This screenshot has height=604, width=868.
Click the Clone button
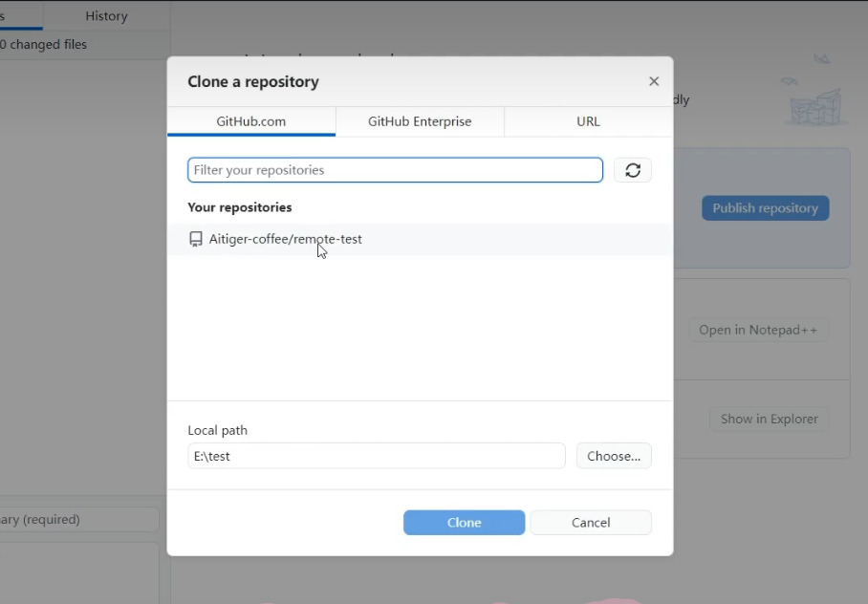pyautogui.click(x=464, y=523)
